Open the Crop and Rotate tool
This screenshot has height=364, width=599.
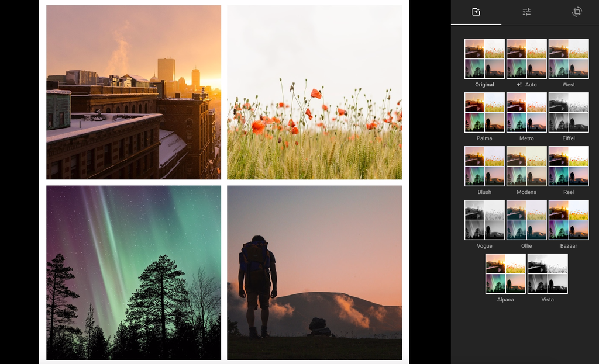[576, 12]
